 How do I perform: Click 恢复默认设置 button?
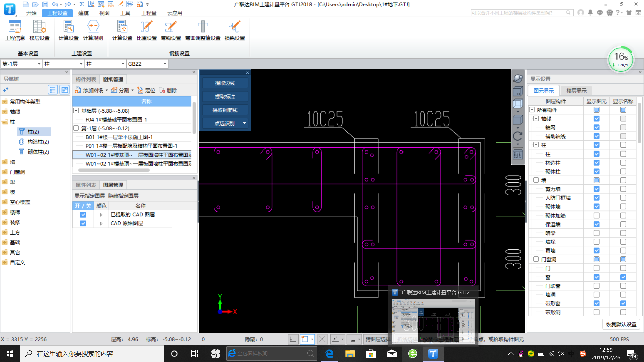coord(621,324)
